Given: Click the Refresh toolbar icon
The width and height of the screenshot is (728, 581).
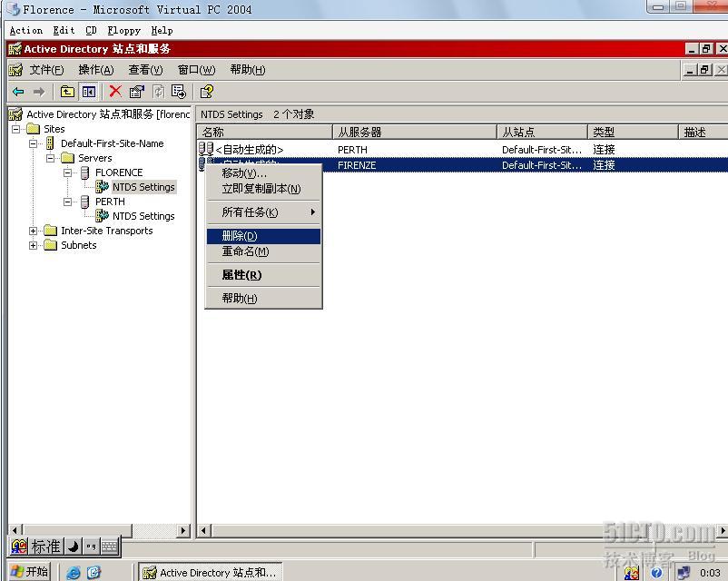Looking at the screenshot, I should pyautogui.click(x=158, y=92).
